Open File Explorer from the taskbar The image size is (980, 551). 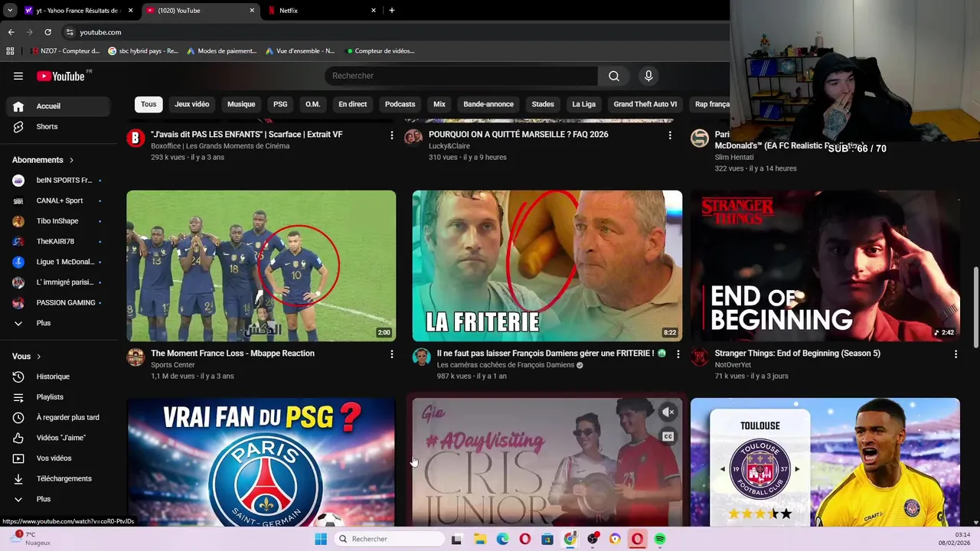point(479,539)
